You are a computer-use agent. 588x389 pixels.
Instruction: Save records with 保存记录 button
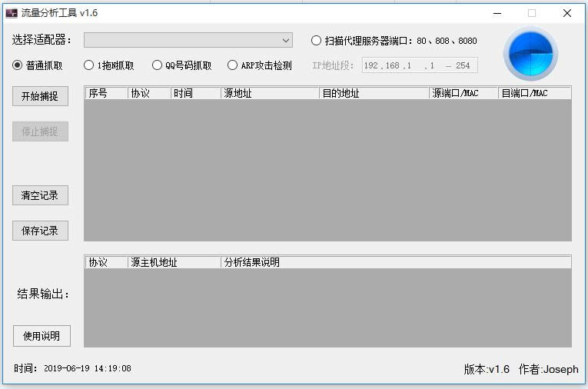click(x=40, y=231)
